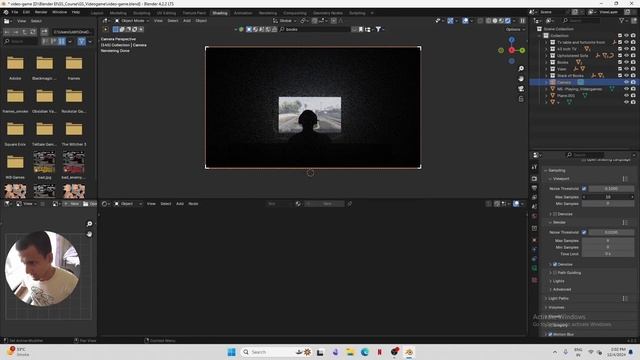Click the outliner filter funnel icon

(x=622, y=20)
